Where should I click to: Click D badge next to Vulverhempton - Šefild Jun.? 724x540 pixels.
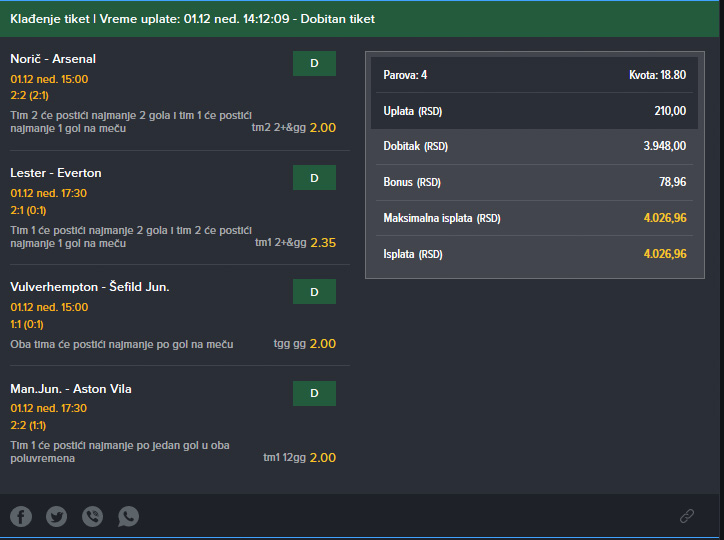click(x=314, y=292)
